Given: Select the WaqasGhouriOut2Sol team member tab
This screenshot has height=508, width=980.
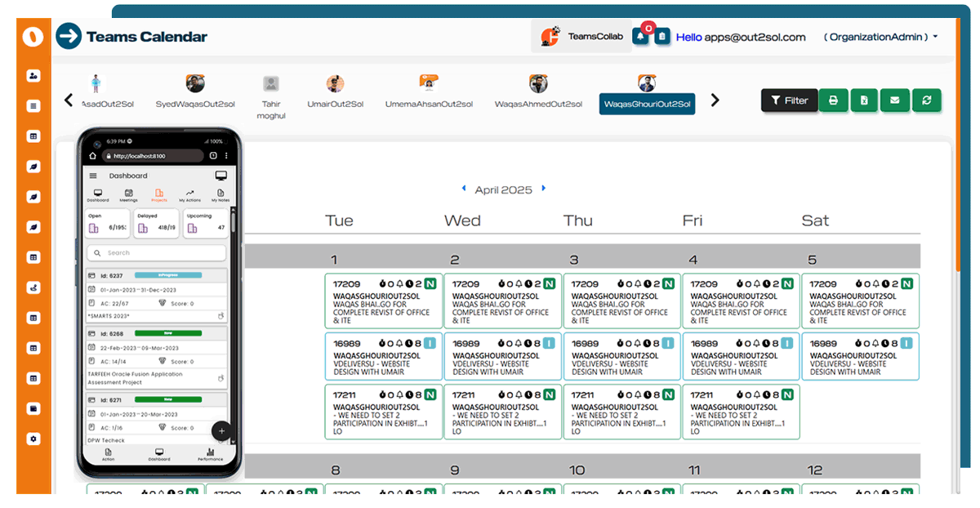Looking at the screenshot, I should (x=647, y=104).
